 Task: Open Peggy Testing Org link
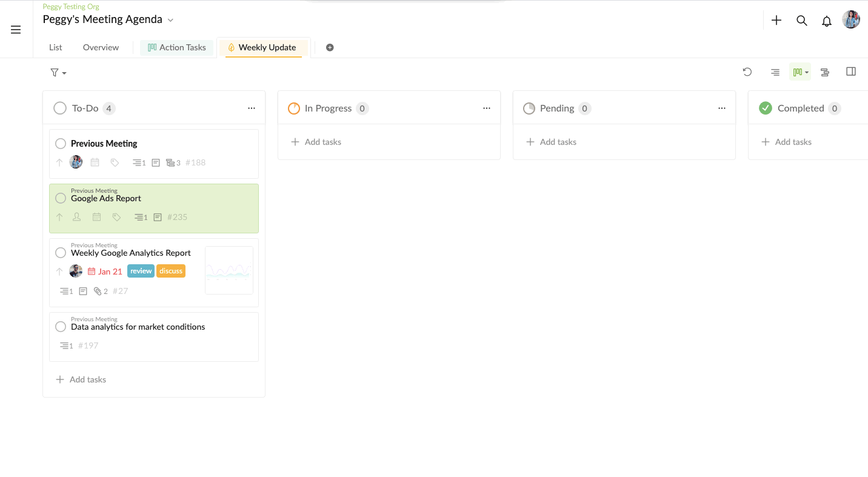(71, 7)
